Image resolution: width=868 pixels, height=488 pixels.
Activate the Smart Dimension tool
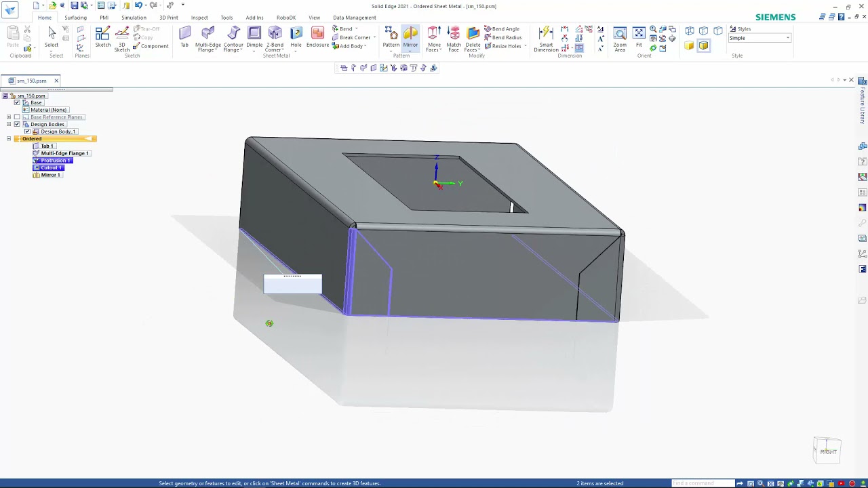click(x=546, y=39)
